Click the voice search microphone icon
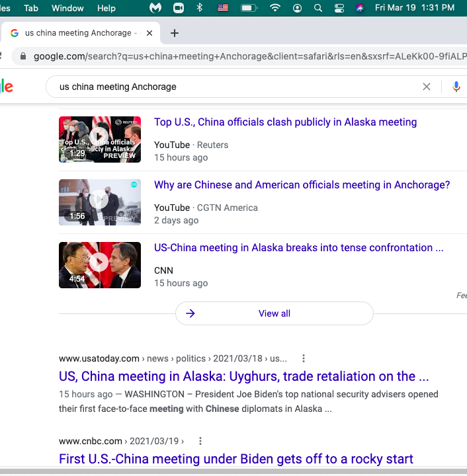Viewport: 467px width, 476px height. (x=456, y=87)
